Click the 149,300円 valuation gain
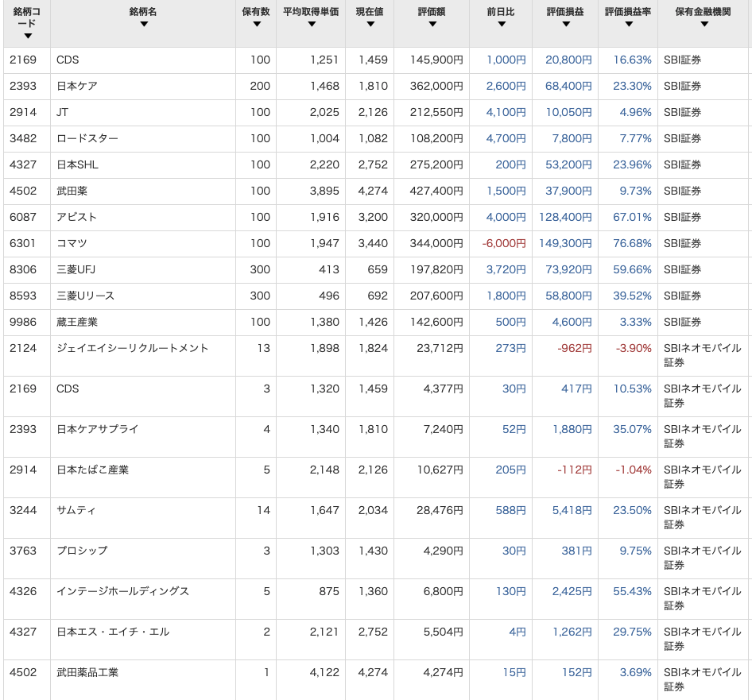The image size is (752, 700). pos(565,244)
